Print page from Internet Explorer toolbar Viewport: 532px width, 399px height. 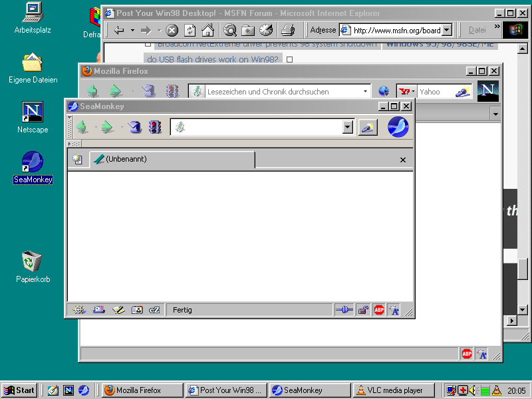(x=288, y=30)
